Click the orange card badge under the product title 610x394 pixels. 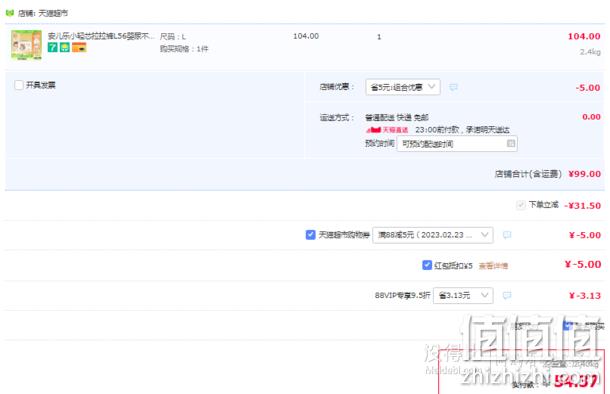point(79,47)
